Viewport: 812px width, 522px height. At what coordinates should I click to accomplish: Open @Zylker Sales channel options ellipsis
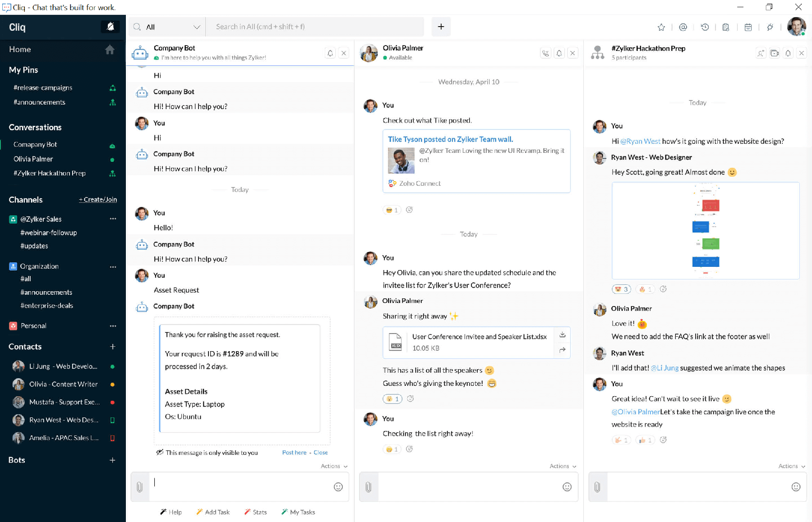pos(113,219)
